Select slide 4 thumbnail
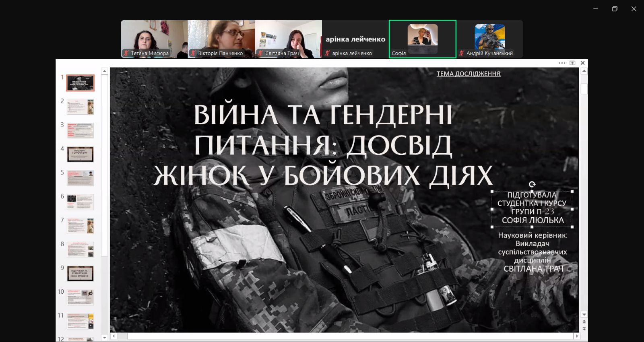644x342 pixels. (80, 154)
